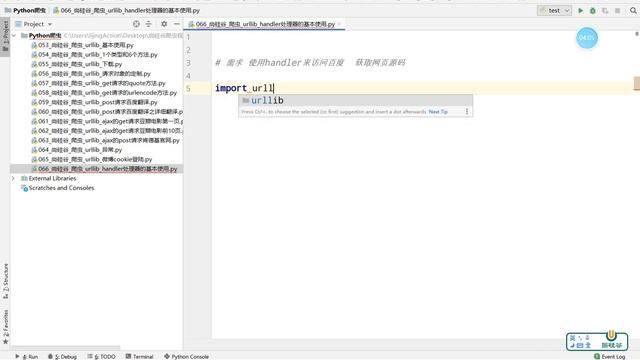Click the three-dots options icon in the completion popup

coord(467,111)
